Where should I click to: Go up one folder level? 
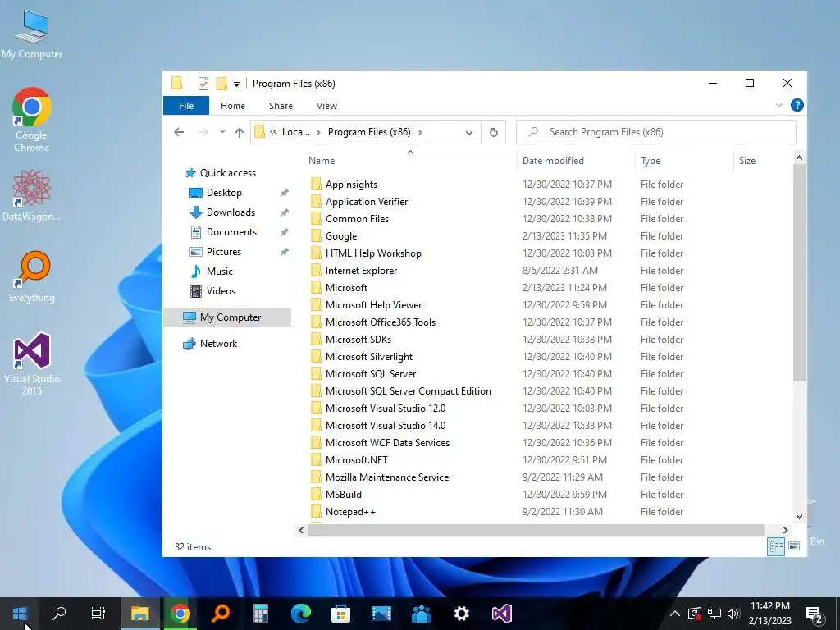(240, 132)
